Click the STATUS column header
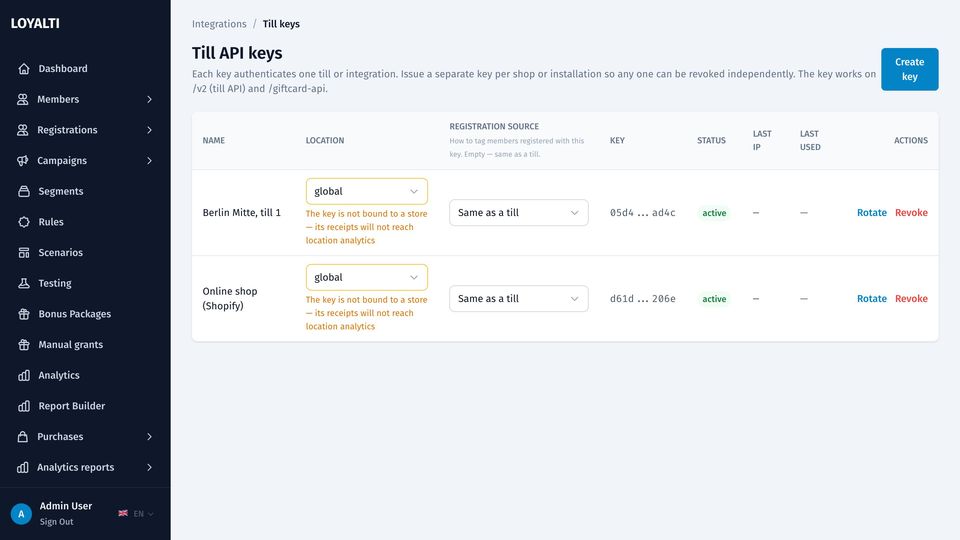Screen dimensions: 960x540 (x=711, y=140)
